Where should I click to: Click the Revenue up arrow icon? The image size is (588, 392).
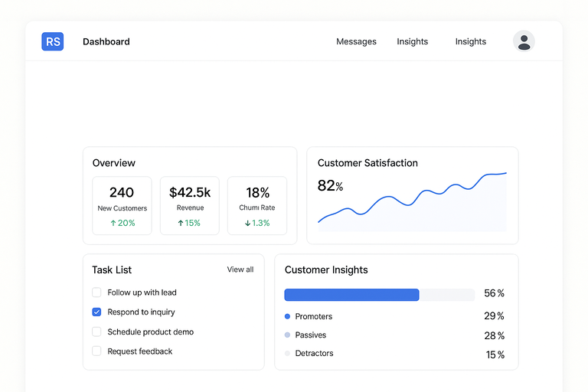[x=181, y=224]
